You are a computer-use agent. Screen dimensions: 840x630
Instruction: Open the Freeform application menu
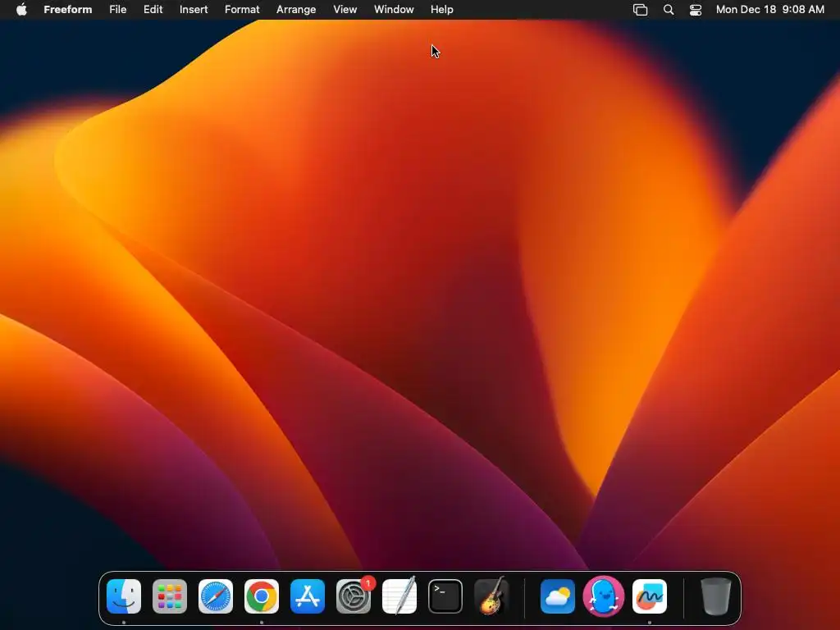(x=67, y=10)
